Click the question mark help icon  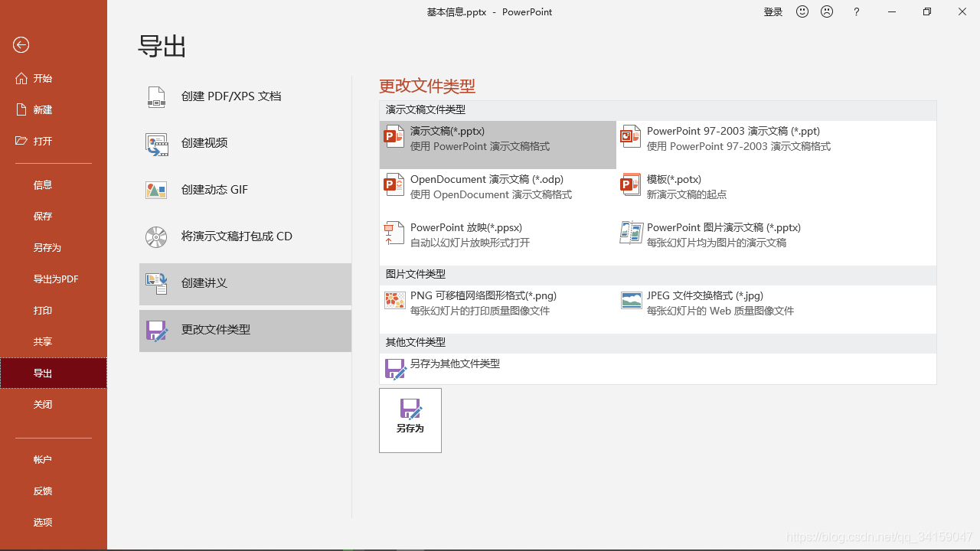click(857, 11)
